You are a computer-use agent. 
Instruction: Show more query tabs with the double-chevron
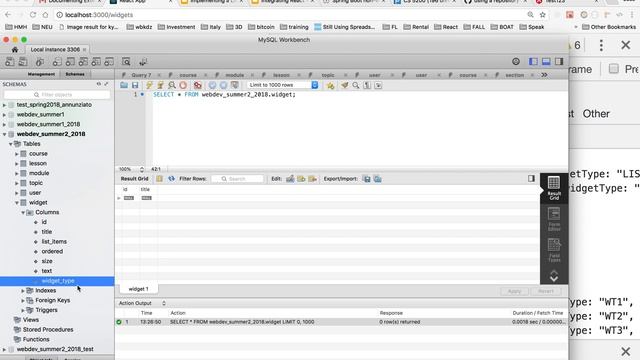tap(544, 75)
